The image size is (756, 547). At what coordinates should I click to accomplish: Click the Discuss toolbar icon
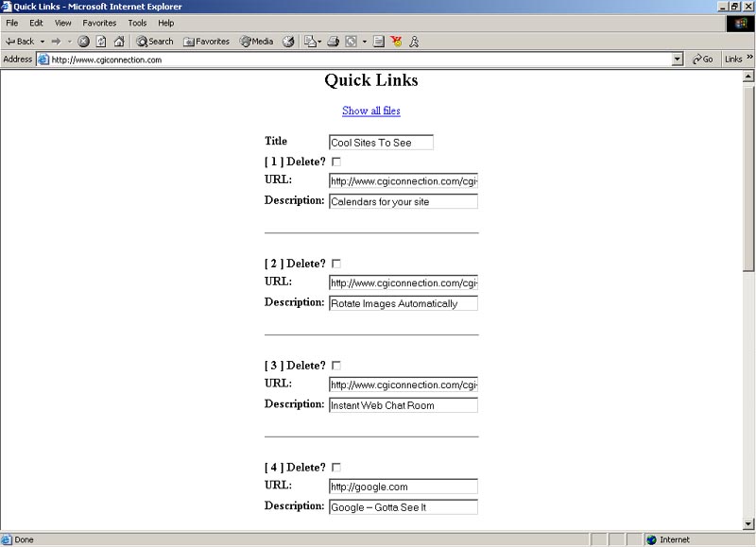379,42
